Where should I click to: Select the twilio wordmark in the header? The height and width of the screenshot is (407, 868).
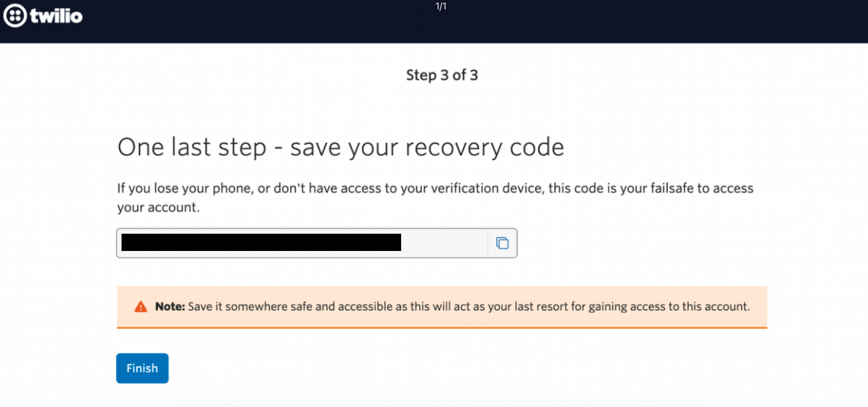coord(56,16)
